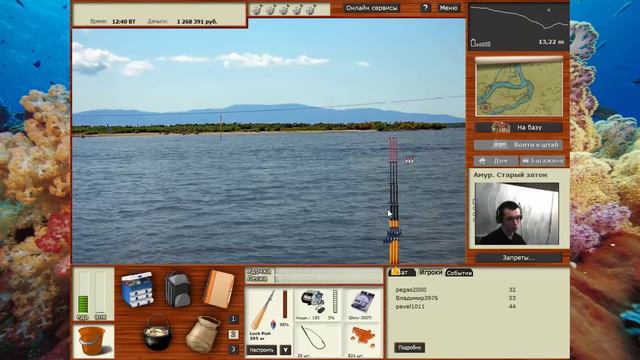Viewport: 640px width, 360px height.
Task: Click the На базу button
Action: click(x=519, y=127)
